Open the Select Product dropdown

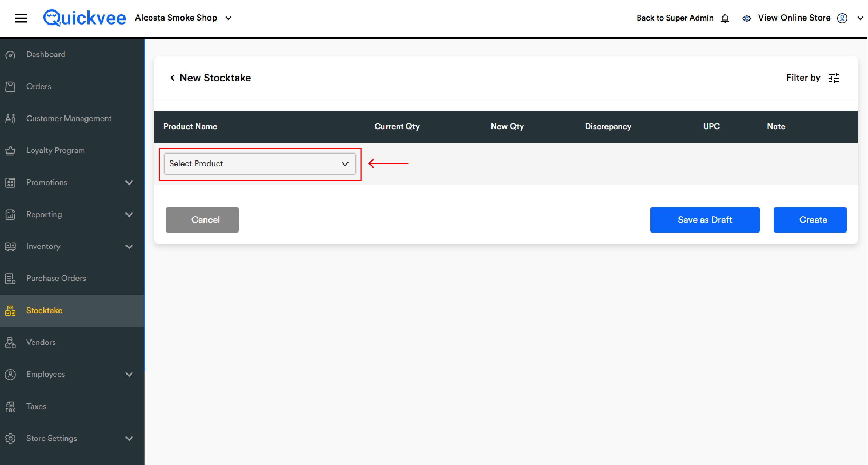point(260,164)
